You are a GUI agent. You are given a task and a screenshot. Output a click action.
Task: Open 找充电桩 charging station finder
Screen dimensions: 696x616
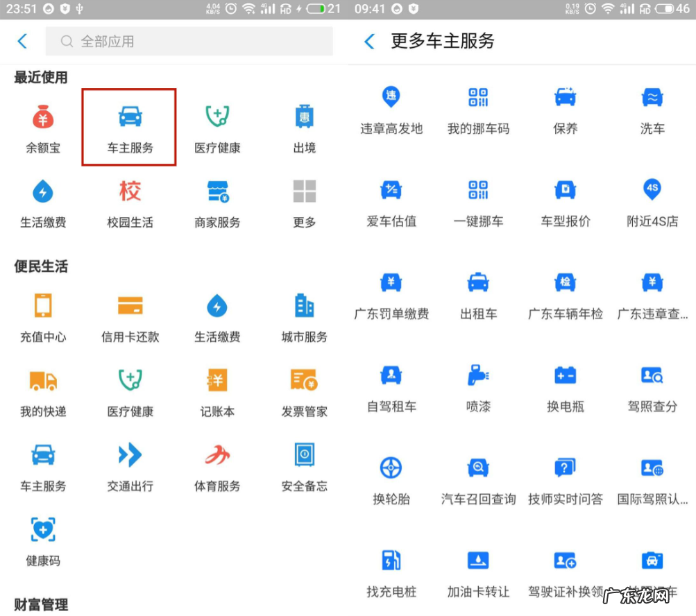390,572
